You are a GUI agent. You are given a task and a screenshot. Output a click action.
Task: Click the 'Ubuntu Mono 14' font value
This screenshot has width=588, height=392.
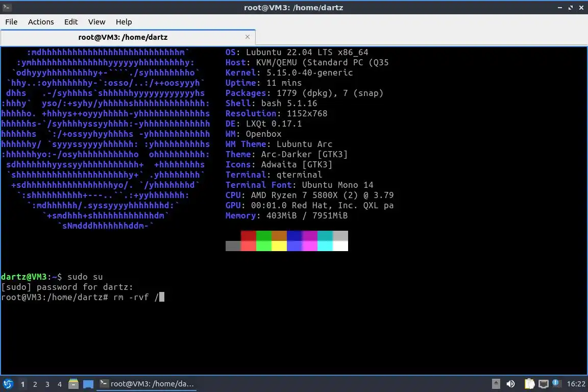pos(337,185)
